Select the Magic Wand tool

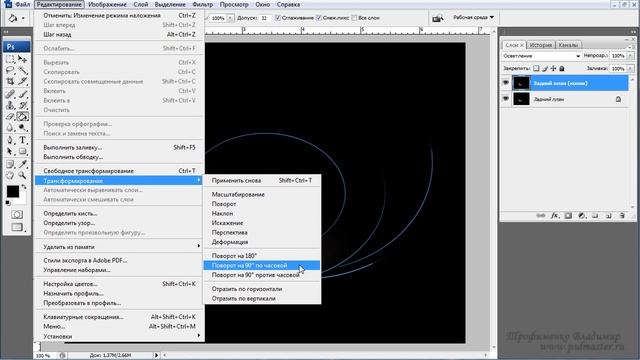tap(22, 71)
